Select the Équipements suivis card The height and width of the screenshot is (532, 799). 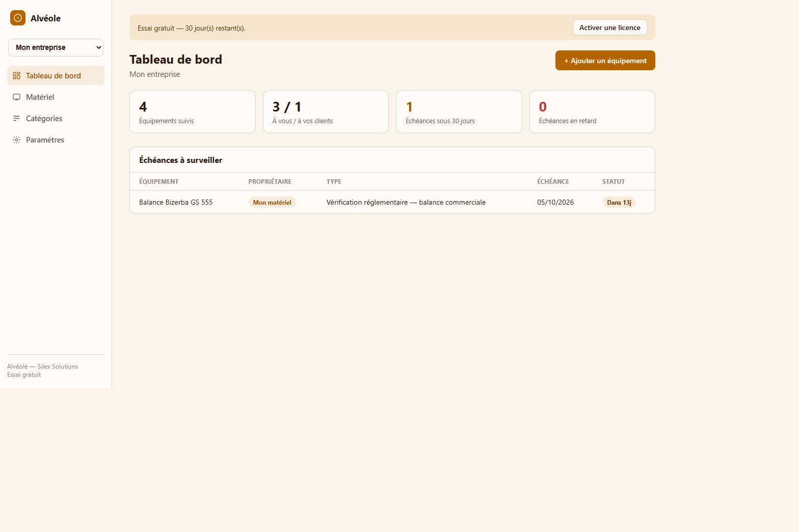tap(193, 112)
